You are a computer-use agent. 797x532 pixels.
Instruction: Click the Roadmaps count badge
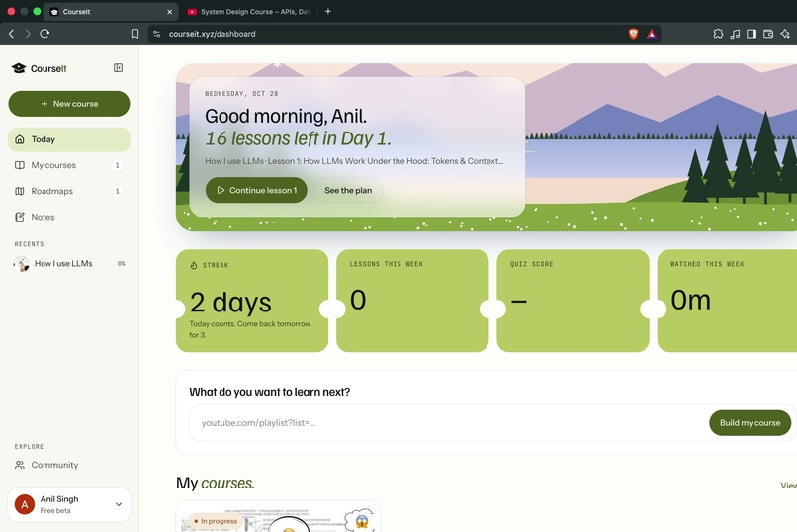pos(118,191)
